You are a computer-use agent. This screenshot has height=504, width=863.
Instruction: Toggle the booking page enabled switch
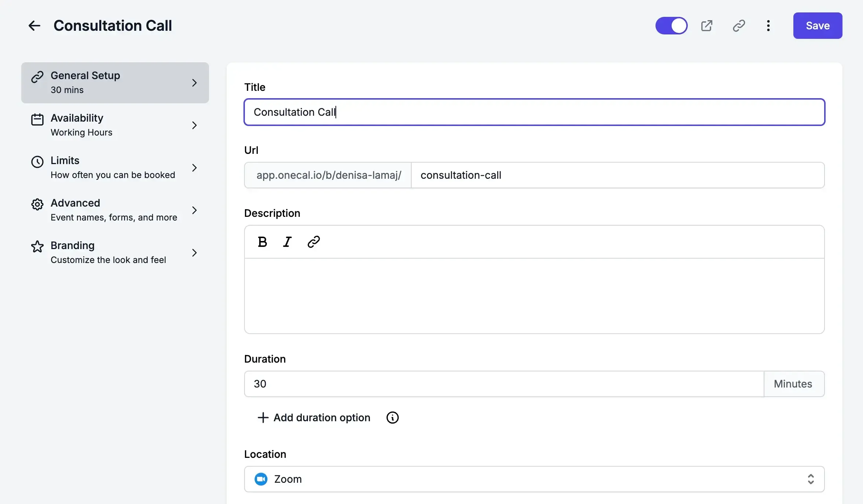(671, 26)
